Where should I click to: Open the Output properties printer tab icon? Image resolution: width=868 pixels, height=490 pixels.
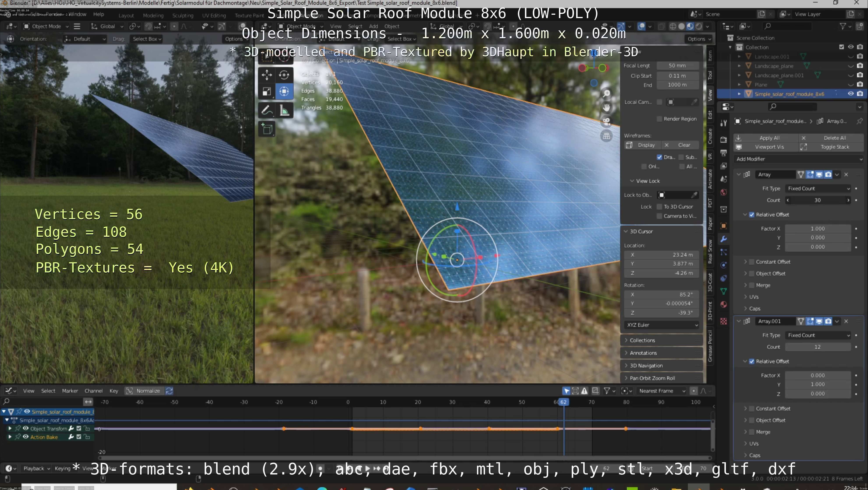pos(724,153)
